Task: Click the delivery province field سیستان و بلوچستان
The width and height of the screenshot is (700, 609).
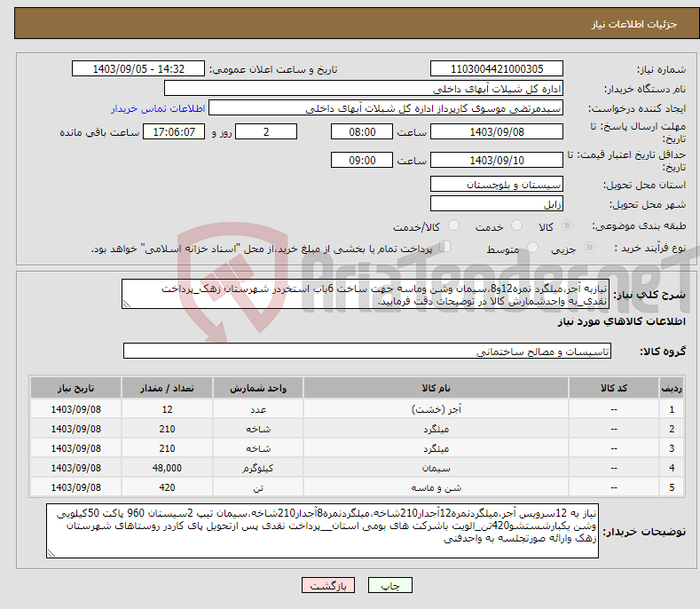Action: (497, 184)
